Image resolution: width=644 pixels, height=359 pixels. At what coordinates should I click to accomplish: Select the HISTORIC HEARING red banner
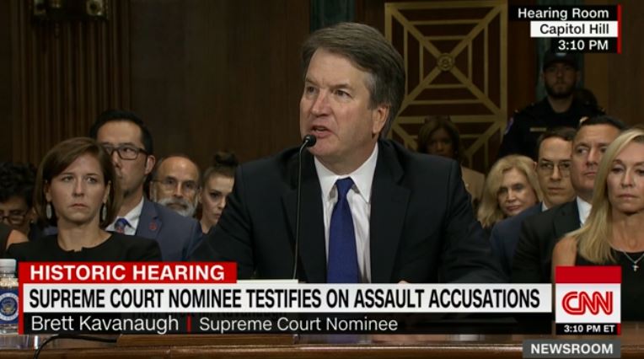(x=128, y=273)
